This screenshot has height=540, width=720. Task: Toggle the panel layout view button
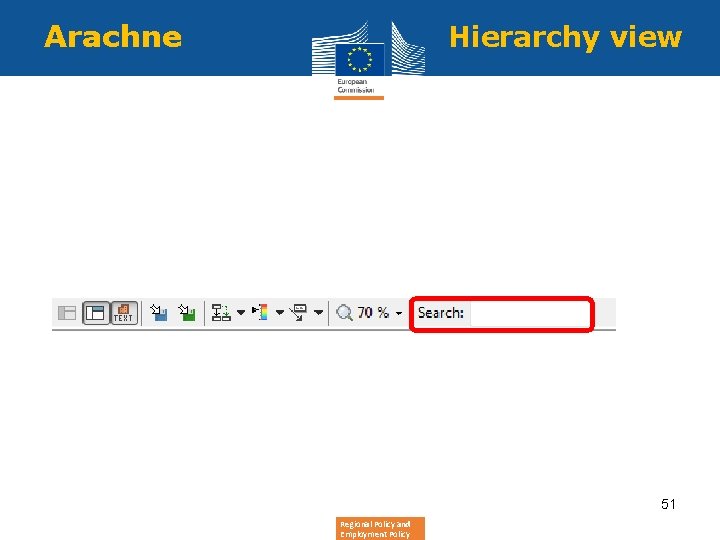point(96,313)
